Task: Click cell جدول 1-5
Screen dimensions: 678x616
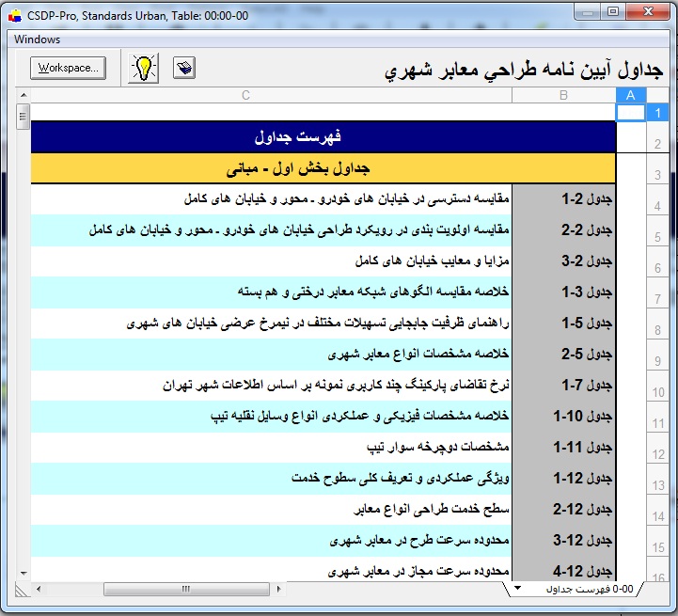Action: [x=564, y=324]
